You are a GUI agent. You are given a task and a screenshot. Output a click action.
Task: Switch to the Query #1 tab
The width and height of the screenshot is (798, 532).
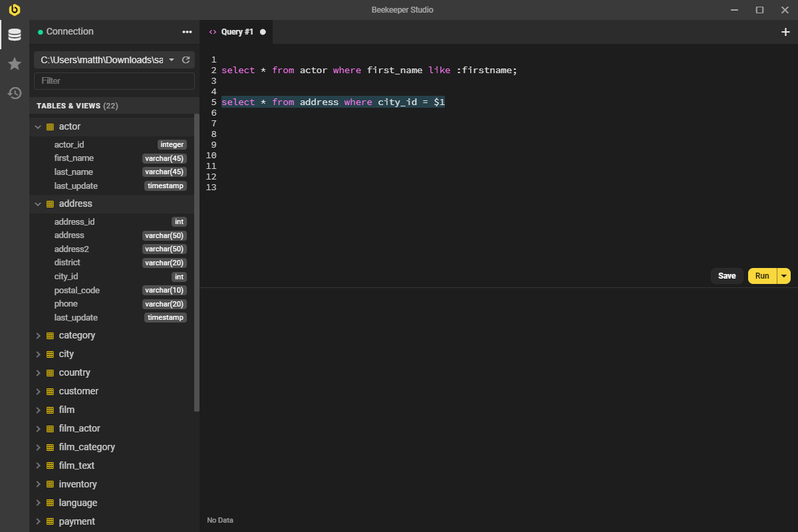[x=237, y=31]
